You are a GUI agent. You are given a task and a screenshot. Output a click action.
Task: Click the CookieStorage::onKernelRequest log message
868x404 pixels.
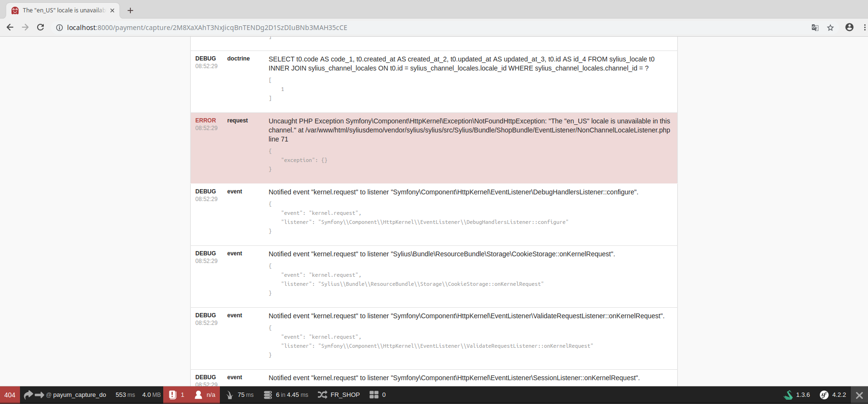tap(442, 254)
